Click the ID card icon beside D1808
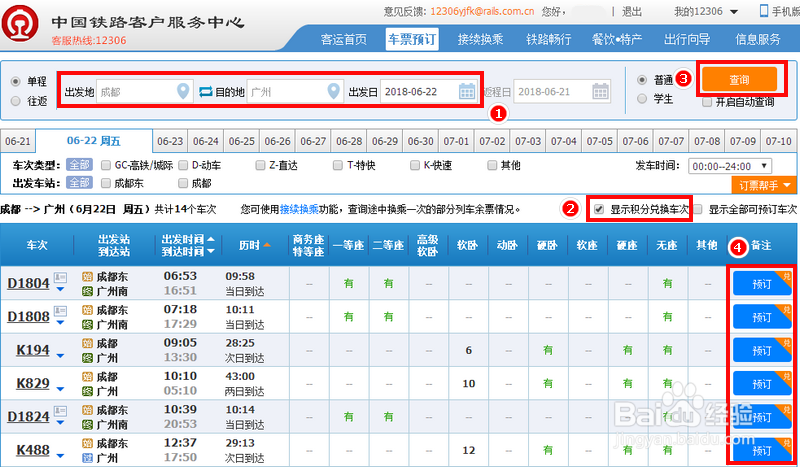The image size is (800, 467). tap(60, 310)
